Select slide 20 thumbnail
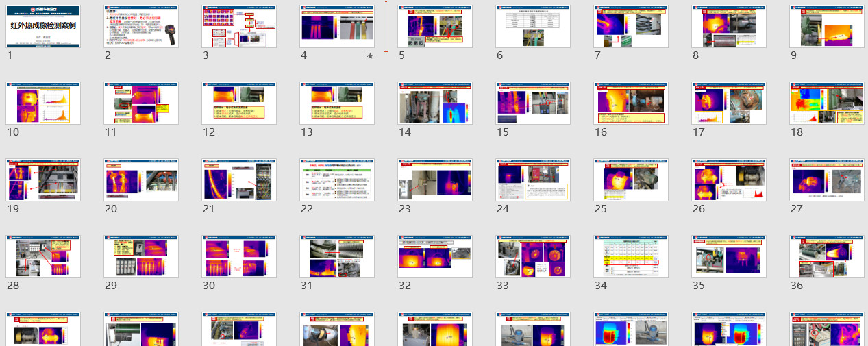The width and height of the screenshot is (868, 346). [141, 180]
